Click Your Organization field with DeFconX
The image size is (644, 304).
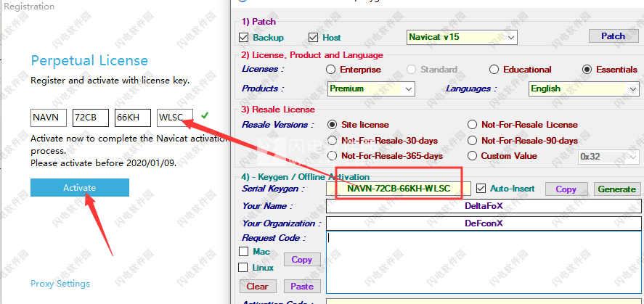(484, 223)
